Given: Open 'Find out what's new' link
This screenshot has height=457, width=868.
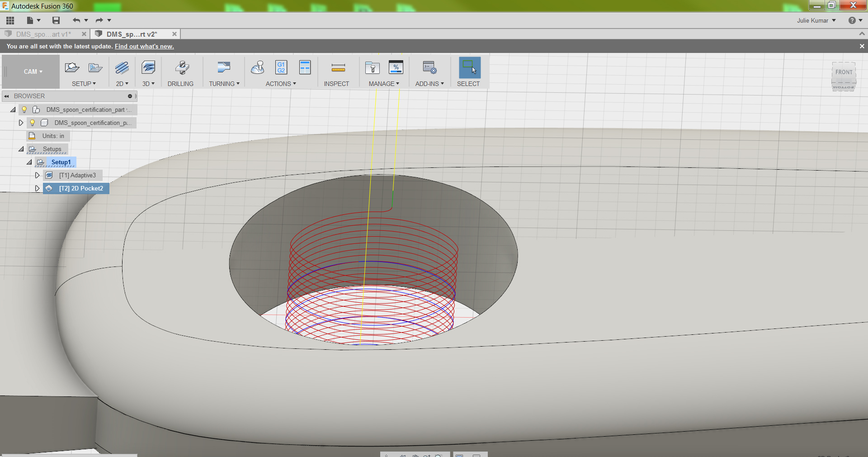Looking at the screenshot, I should point(144,46).
